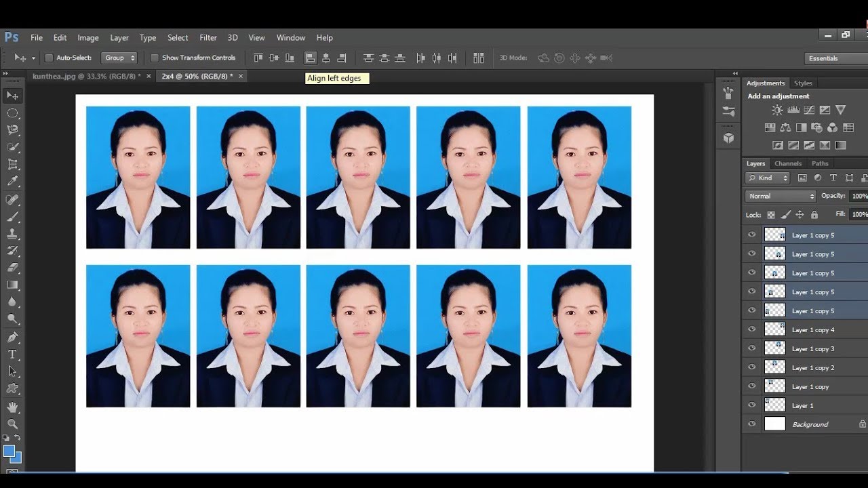Switch to the kunthea.jpg document tab

[x=87, y=77]
